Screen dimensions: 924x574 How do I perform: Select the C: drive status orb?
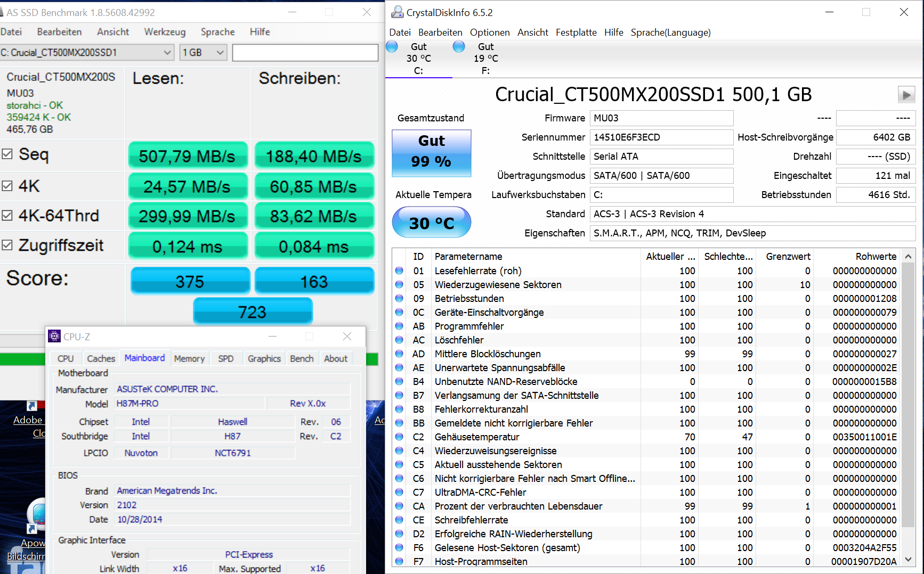392,46
